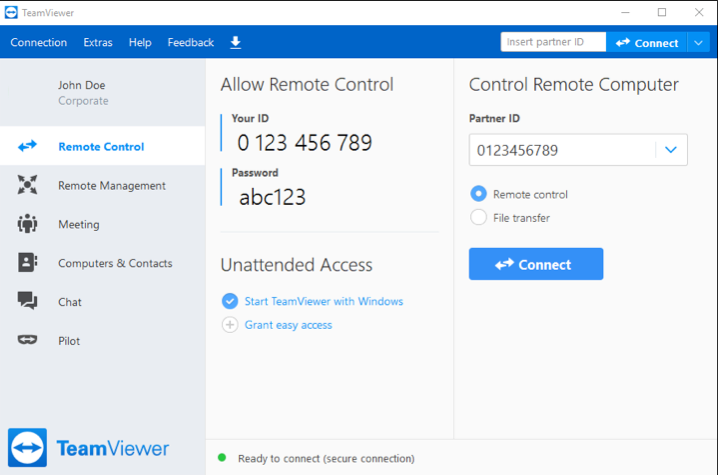Click the plus icon next to Grant easy access

[x=230, y=325]
